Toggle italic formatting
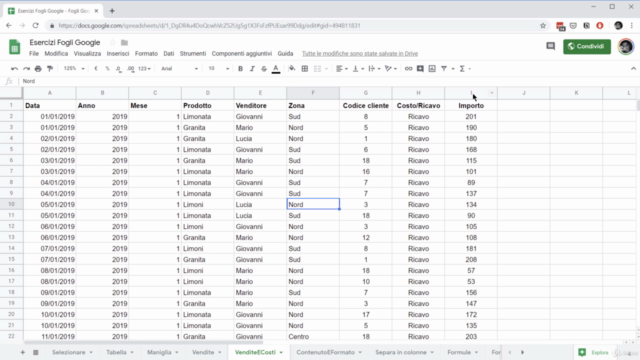 tap(252, 69)
